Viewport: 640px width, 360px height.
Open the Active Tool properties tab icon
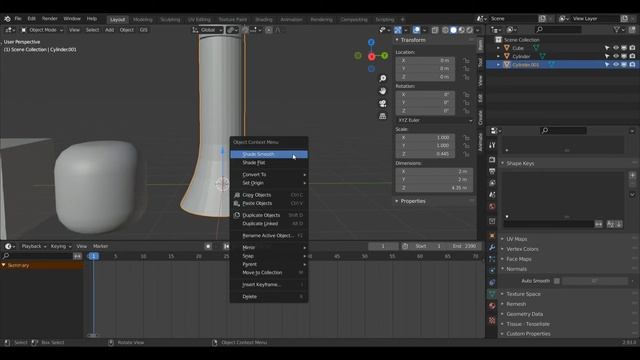coord(492,145)
